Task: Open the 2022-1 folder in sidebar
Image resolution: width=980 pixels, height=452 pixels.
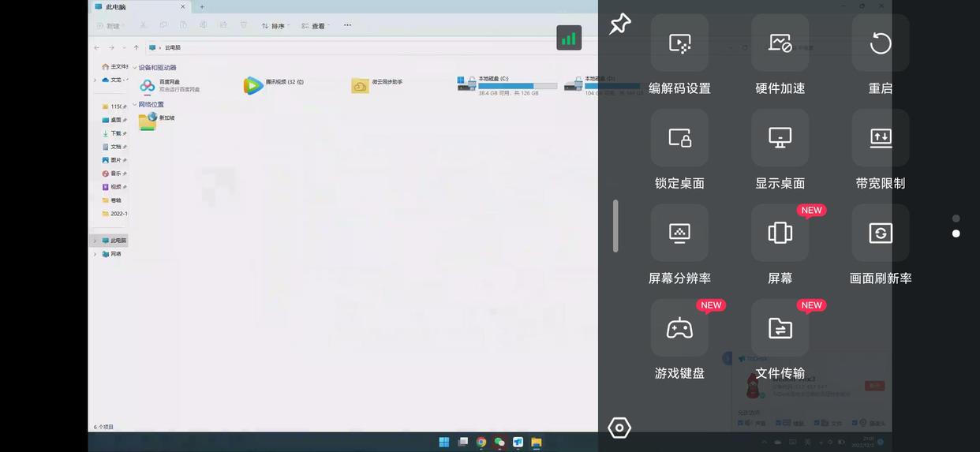Action: click(x=114, y=214)
